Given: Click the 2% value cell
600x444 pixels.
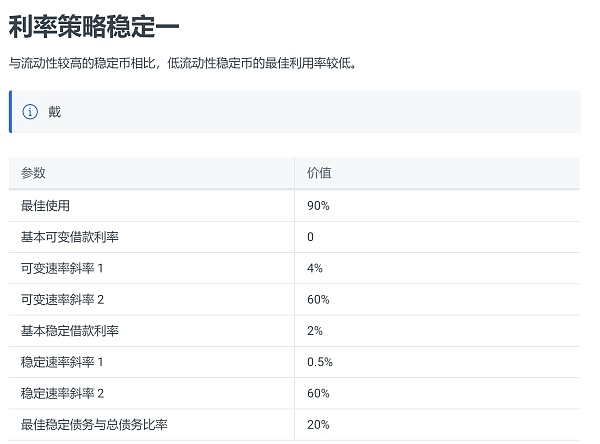Looking at the screenshot, I should (x=315, y=331).
